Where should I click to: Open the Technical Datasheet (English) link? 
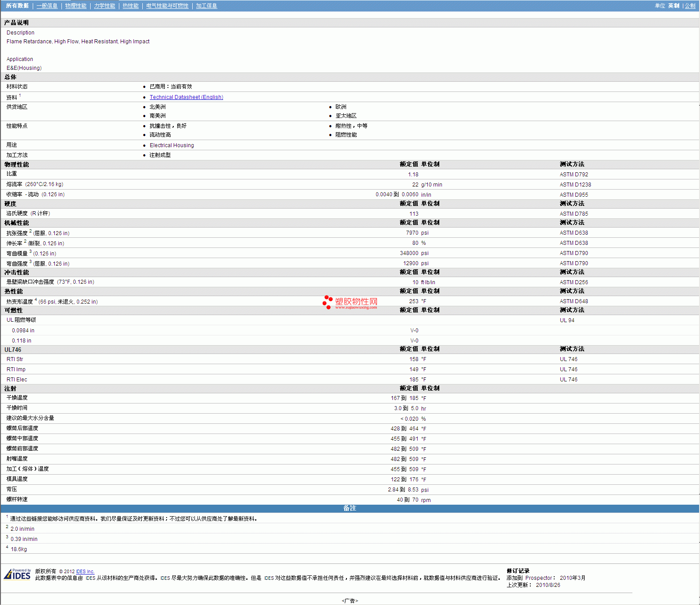tap(186, 97)
